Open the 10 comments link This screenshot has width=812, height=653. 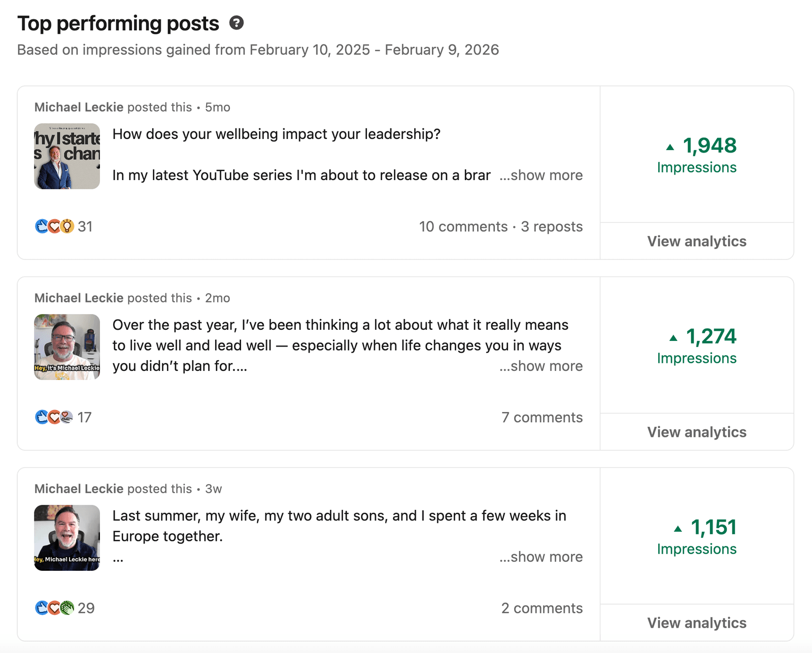click(463, 226)
